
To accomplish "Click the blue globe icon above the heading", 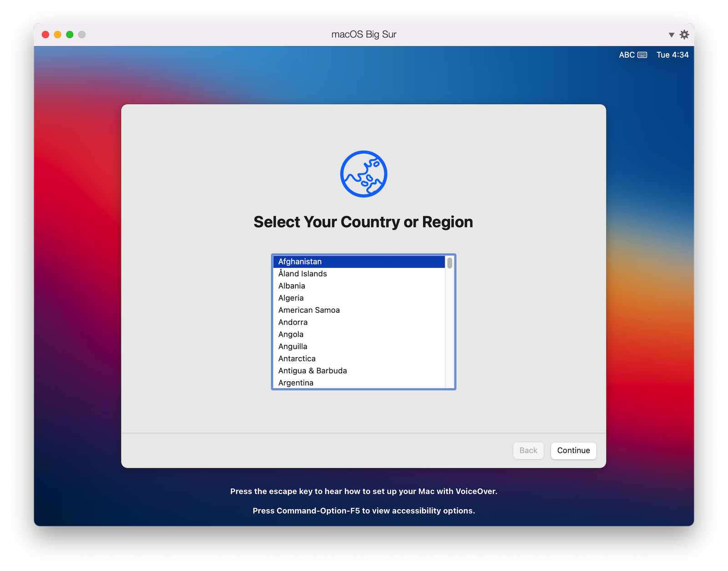I will [364, 174].
